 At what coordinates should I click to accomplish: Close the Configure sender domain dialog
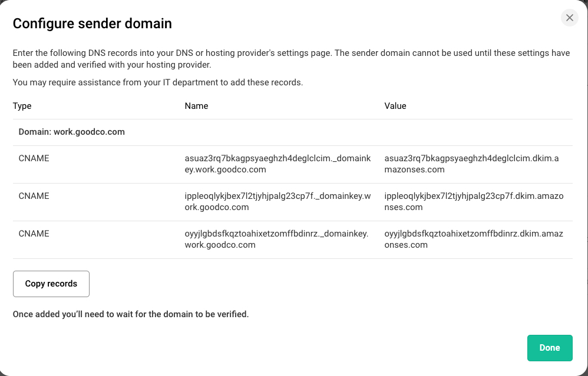[569, 18]
